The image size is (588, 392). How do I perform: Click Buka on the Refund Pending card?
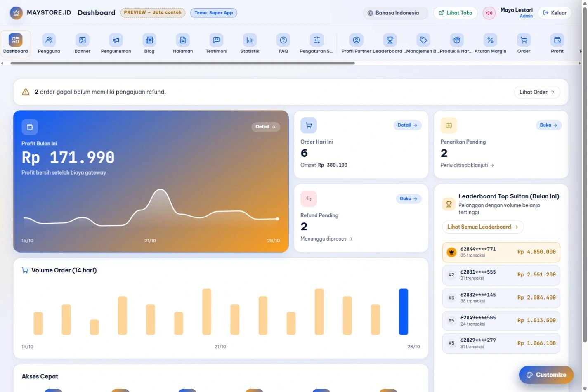(409, 198)
